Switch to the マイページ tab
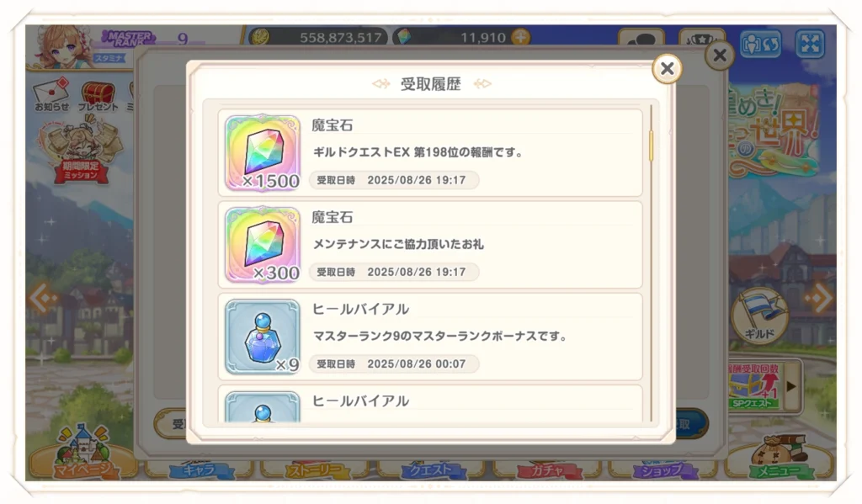The image size is (862, 504). (x=82, y=454)
